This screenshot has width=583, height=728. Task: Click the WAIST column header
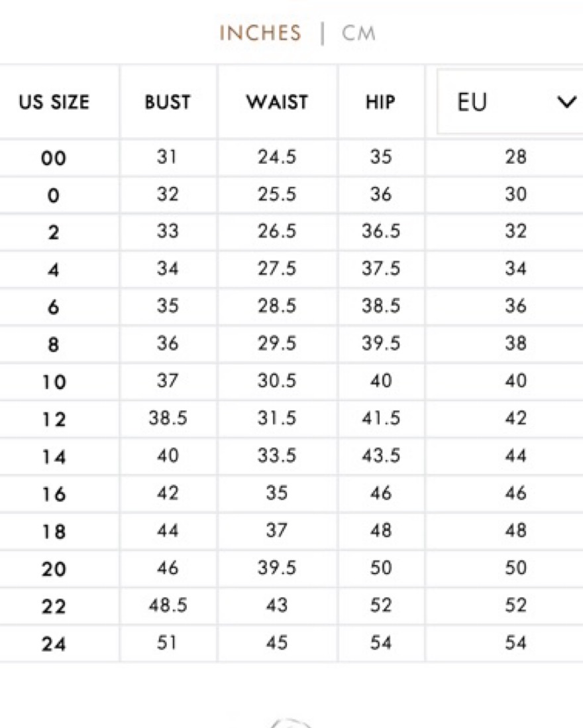click(277, 101)
